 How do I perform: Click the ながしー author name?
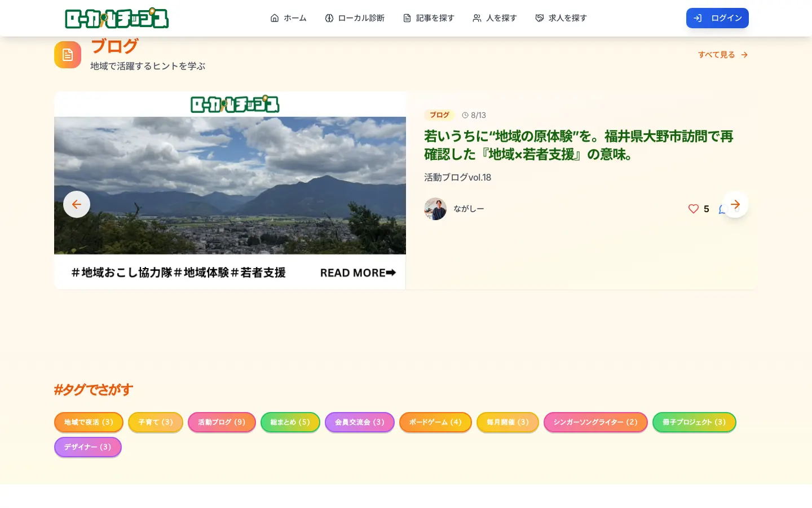tap(469, 209)
